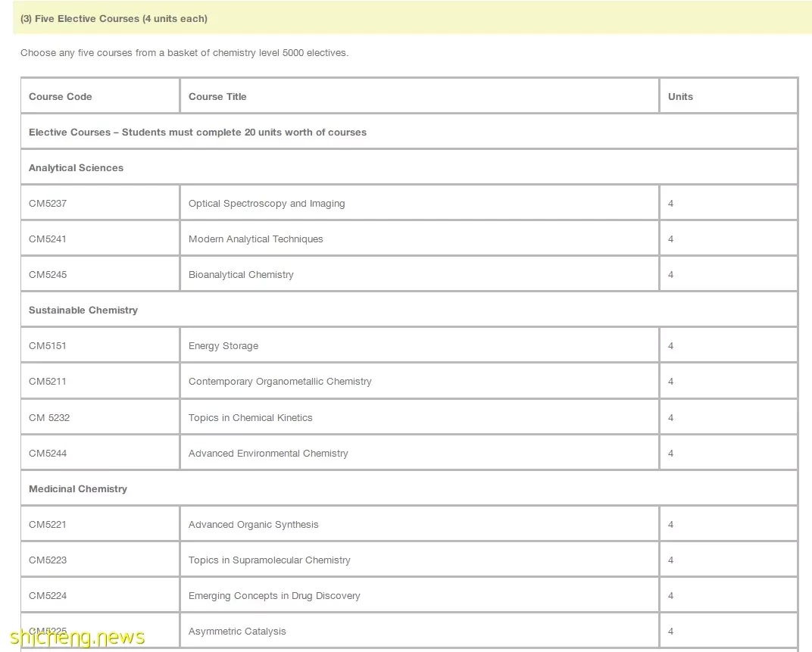
Task: Click the units value "4" for Advanced Environmental Chemistry
Action: click(x=670, y=454)
